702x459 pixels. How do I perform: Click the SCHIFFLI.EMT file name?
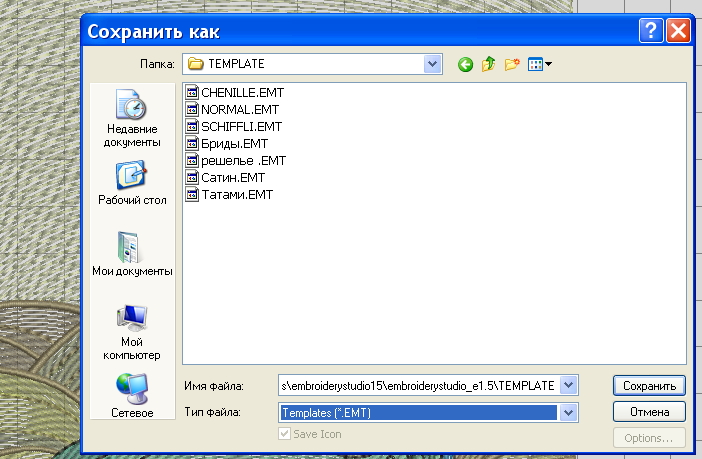tap(241, 127)
